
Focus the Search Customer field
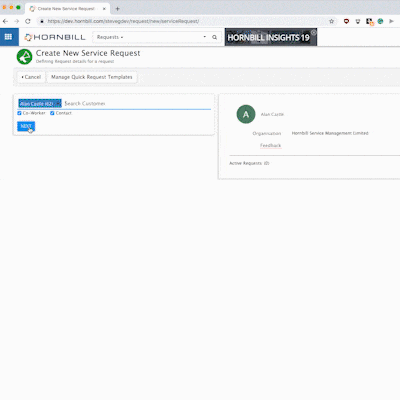coord(137,104)
